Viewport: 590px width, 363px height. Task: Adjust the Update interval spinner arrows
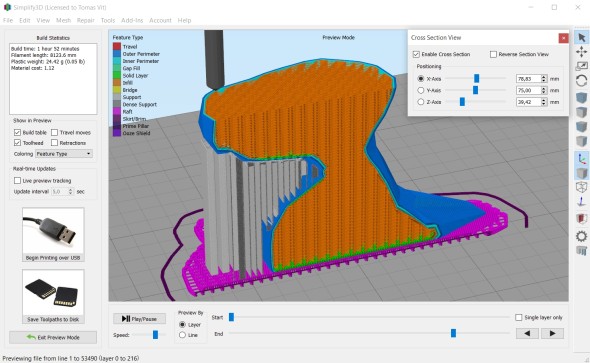pyautogui.click(x=70, y=191)
